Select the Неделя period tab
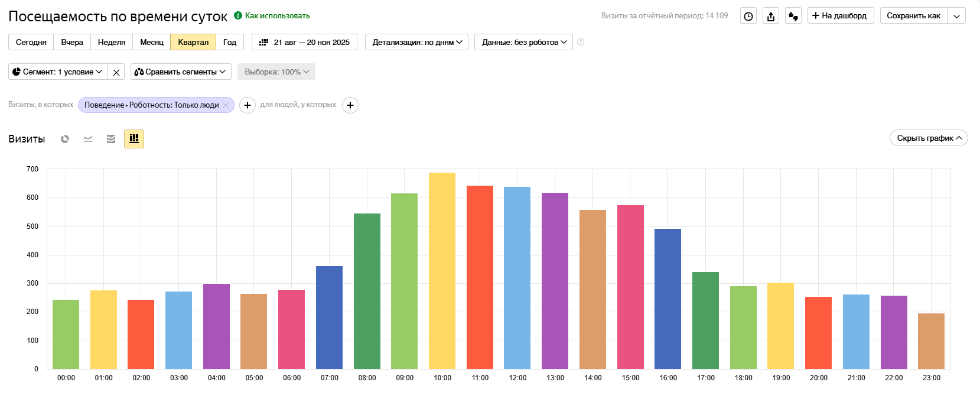980x411 pixels. point(112,42)
